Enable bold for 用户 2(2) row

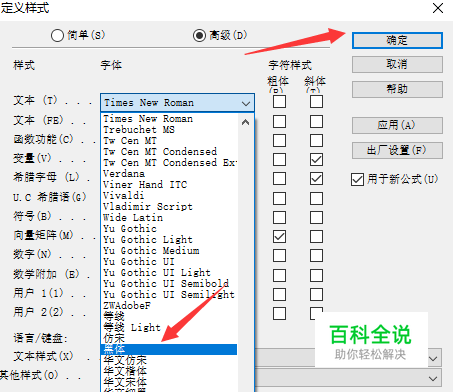279,313
